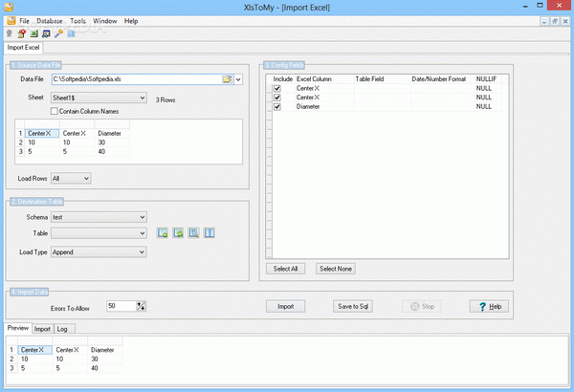
Task: Click the magic wand toolbar icon
Action: click(x=58, y=33)
